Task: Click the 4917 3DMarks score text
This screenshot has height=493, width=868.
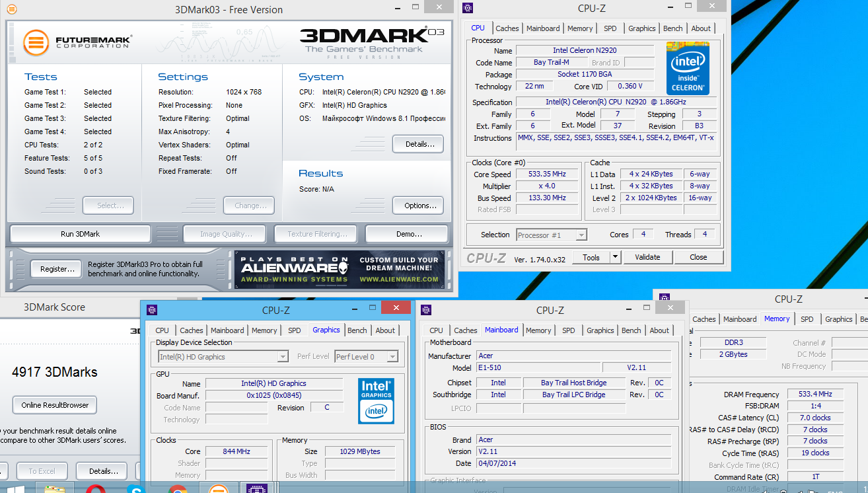Action: [54, 372]
